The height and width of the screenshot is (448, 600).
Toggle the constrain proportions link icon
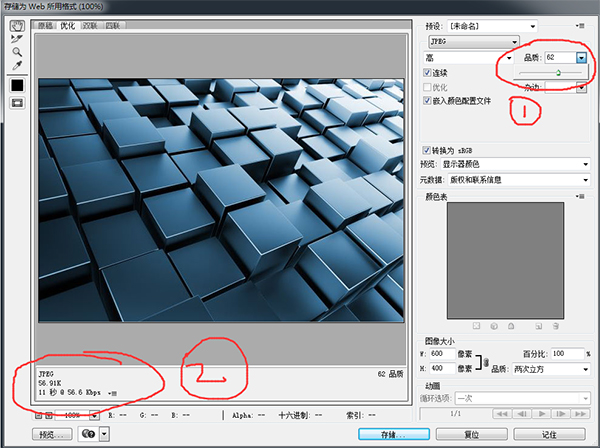tap(486, 362)
